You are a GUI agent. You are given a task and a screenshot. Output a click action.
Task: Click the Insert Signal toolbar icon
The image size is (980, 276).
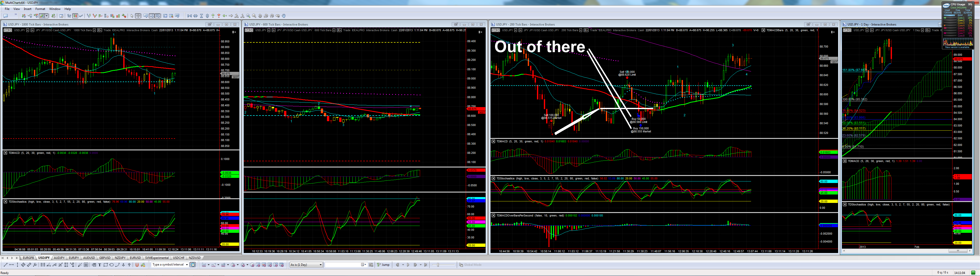point(36,16)
